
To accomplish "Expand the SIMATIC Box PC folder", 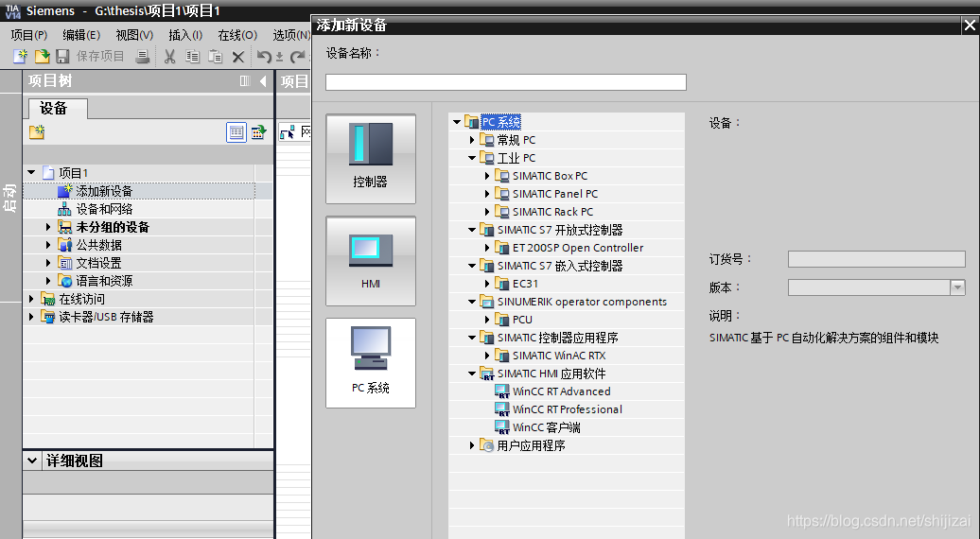I will pyautogui.click(x=487, y=176).
